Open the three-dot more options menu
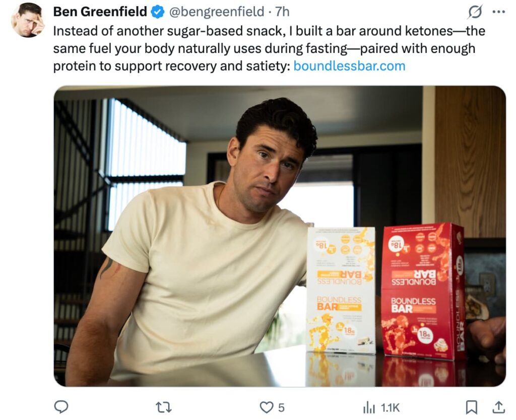The width and height of the screenshot is (516, 420). [498, 12]
